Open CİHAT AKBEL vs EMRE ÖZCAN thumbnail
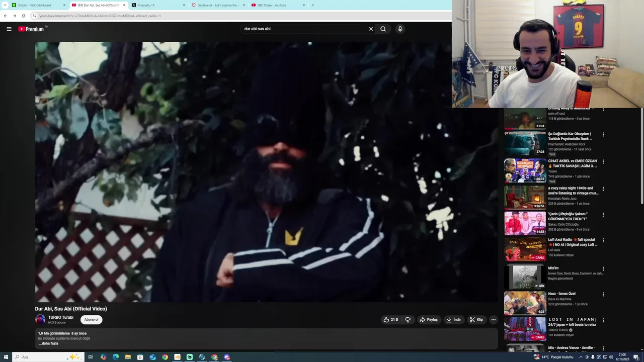The image size is (644, 362). (525, 170)
